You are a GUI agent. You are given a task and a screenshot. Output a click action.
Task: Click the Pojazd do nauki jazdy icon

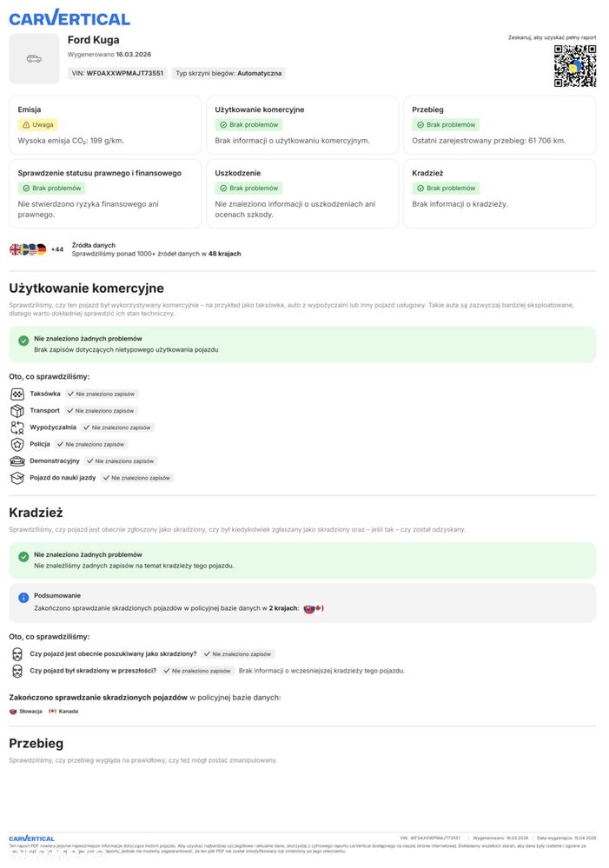point(17,478)
